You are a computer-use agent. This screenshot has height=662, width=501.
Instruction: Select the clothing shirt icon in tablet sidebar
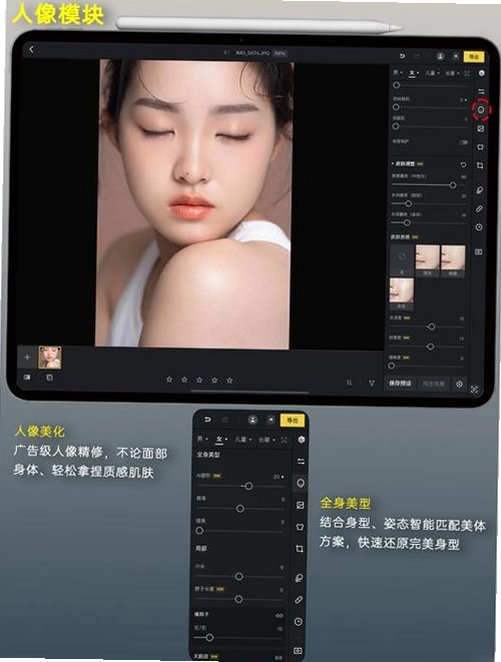point(480,147)
